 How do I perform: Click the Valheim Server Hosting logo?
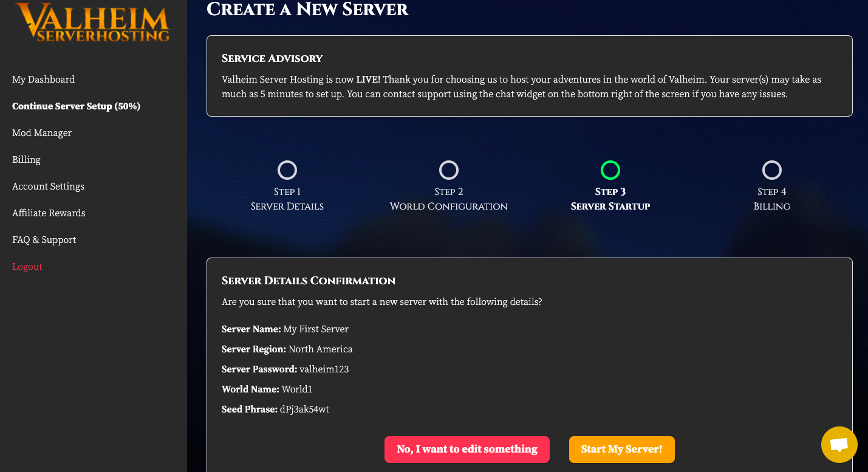[x=92, y=22]
